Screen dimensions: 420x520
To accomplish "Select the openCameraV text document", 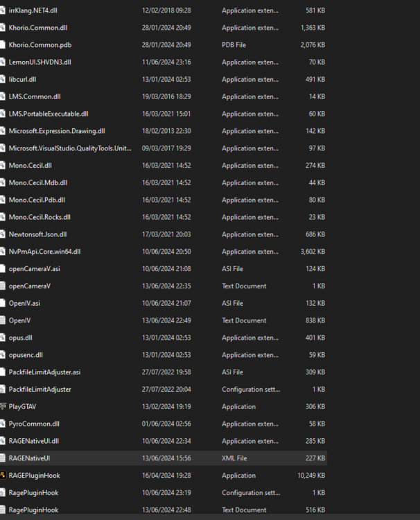I will click(30, 286).
